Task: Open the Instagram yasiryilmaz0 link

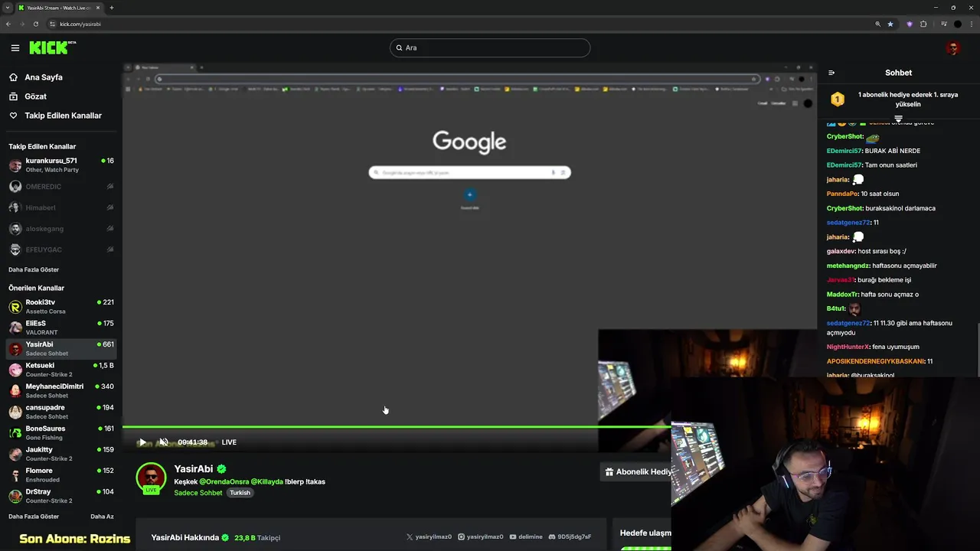Action: [x=481, y=537]
